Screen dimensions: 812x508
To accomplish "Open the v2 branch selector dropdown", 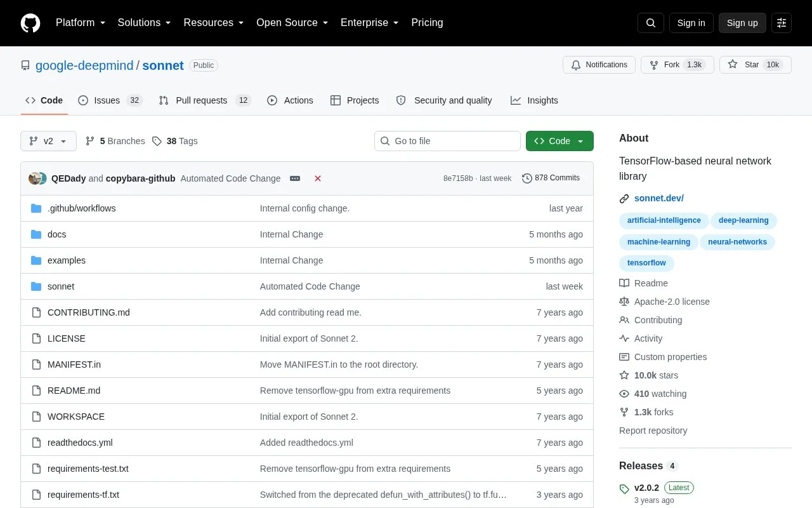I will pos(48,141).
